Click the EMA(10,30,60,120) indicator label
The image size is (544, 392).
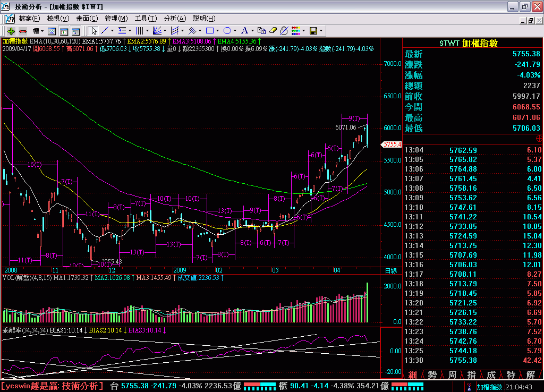(x=55, y=41)
